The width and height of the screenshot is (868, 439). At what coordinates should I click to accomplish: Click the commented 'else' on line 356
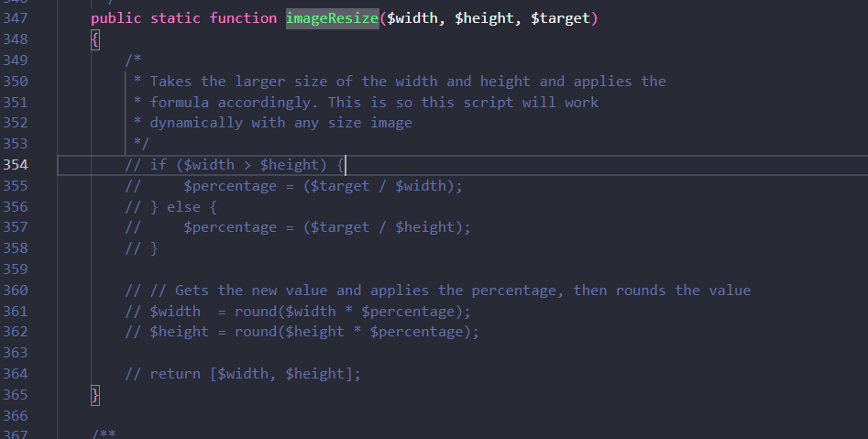(183, 207)
